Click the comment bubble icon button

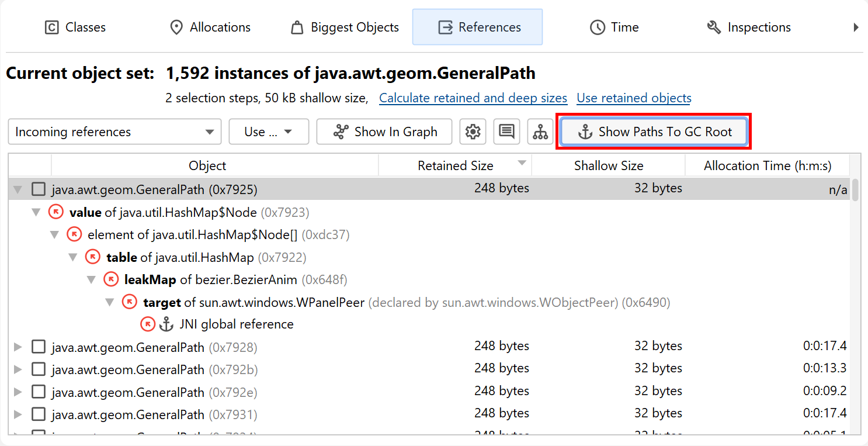click(506, 132)
